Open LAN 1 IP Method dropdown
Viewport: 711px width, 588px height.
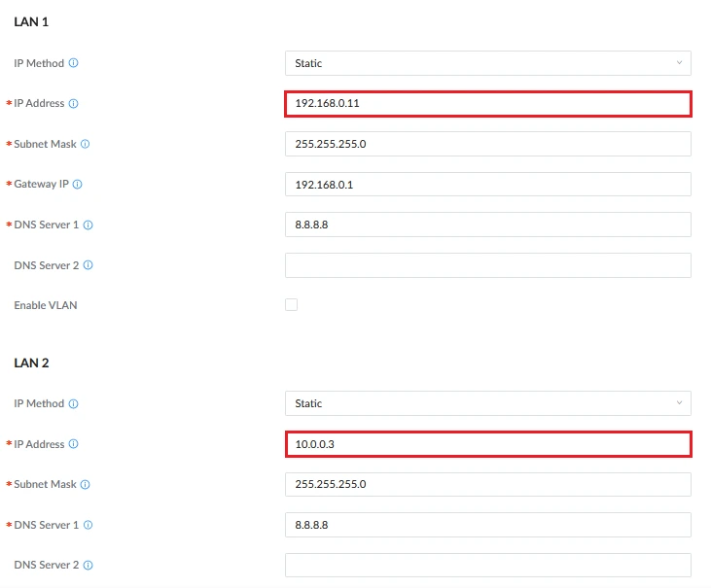[488, 63]
